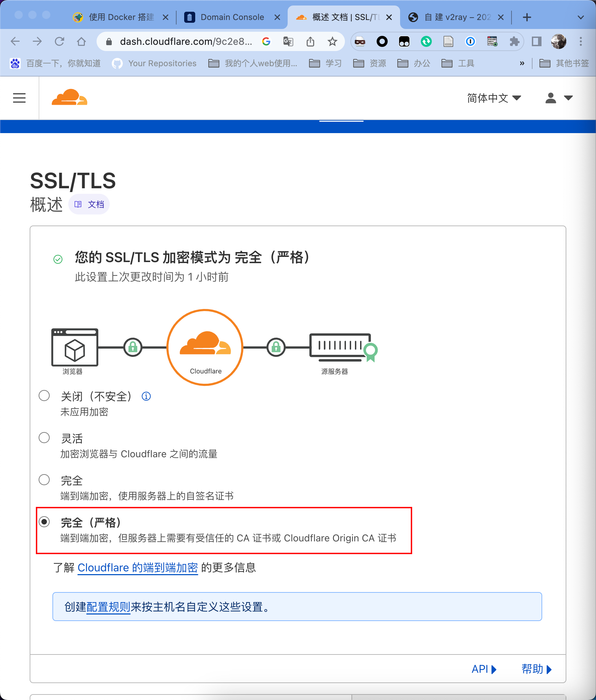Click the Cloudflare logo in the header

(x=69, y=97)
